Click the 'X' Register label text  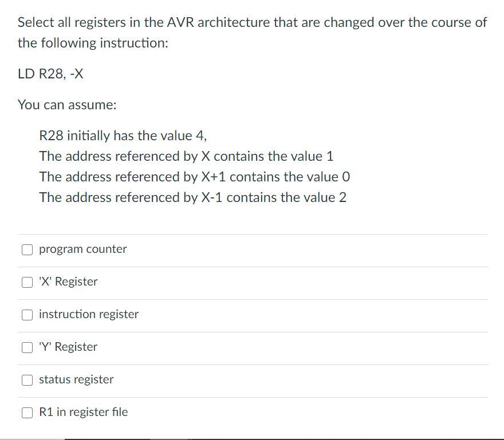point(68,282)
